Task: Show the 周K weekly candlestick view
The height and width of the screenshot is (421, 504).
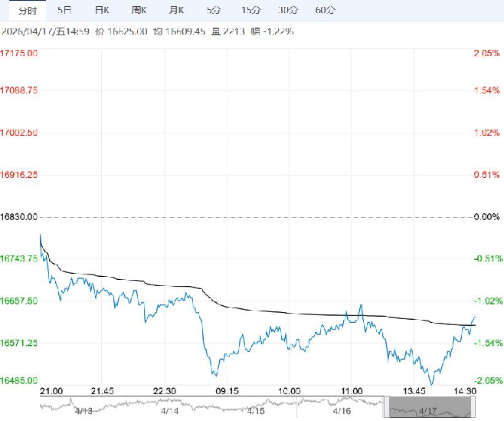Action: 139,10
